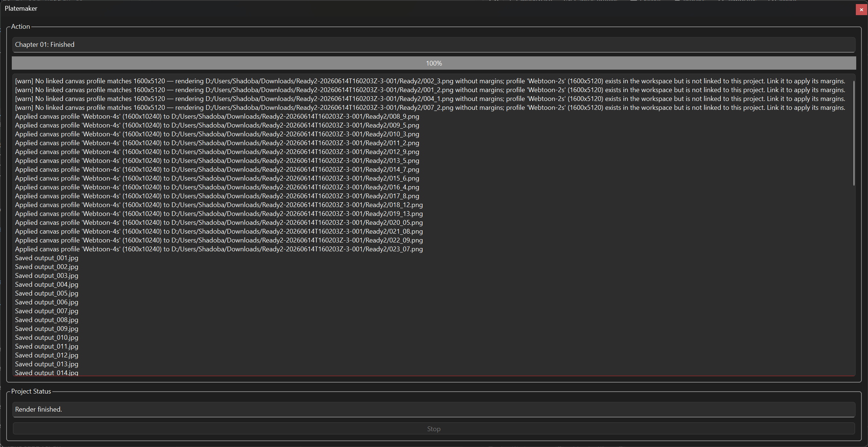Click 'Saved output_008.jpg' log entry
868x447 pixels.
(x=47, y=320)
